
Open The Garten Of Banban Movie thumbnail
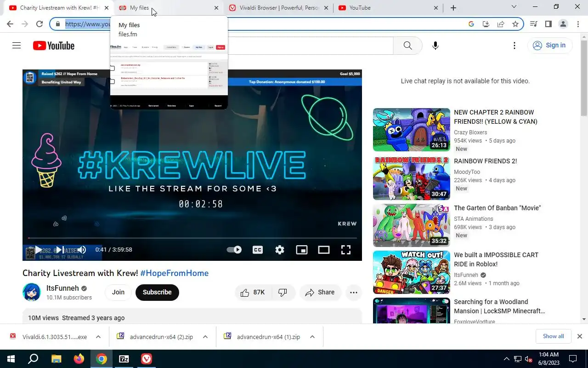coord(412,225)
